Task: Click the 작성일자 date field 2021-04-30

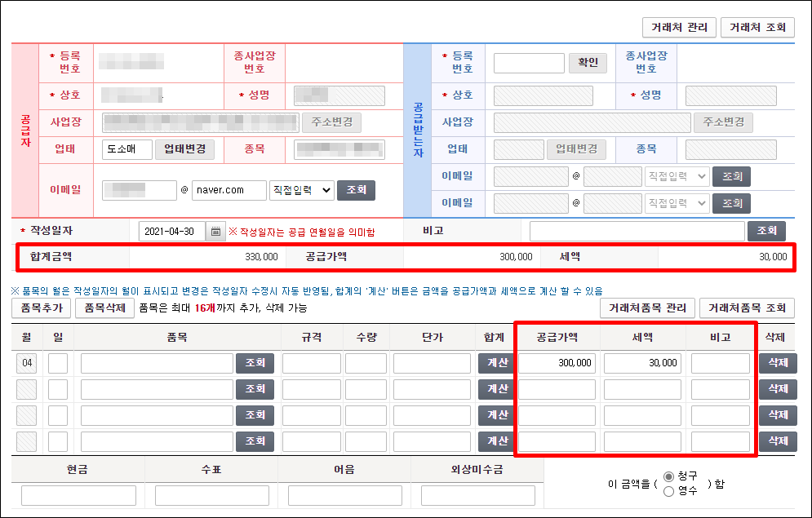Action: coord(172,232)
